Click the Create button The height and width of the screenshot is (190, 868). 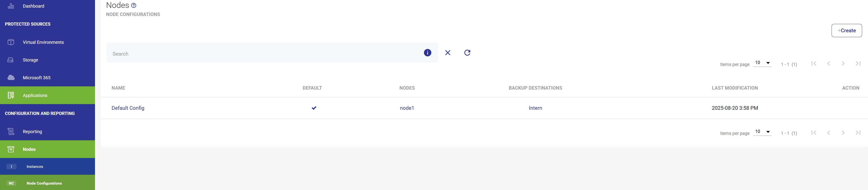pos(846,30)
